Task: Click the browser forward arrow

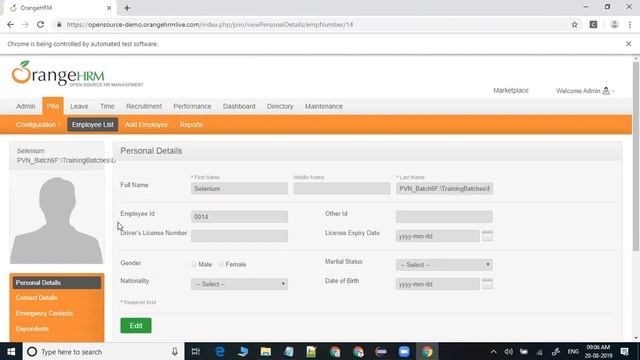Action: (x=25, y=24)
